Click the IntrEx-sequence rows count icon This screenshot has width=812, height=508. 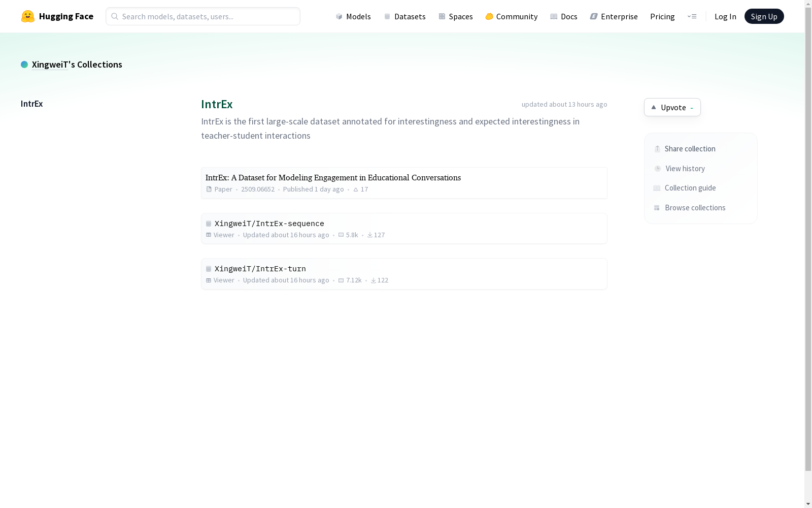tap(341, 235)
